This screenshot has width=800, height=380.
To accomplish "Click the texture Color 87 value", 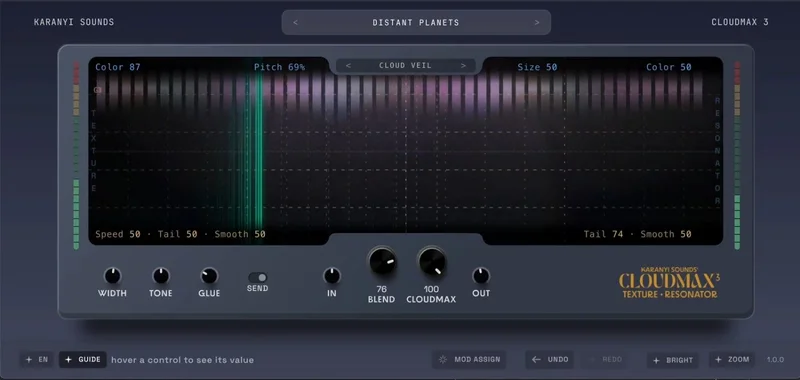I will pyautogui.click(x=118, y=67).
